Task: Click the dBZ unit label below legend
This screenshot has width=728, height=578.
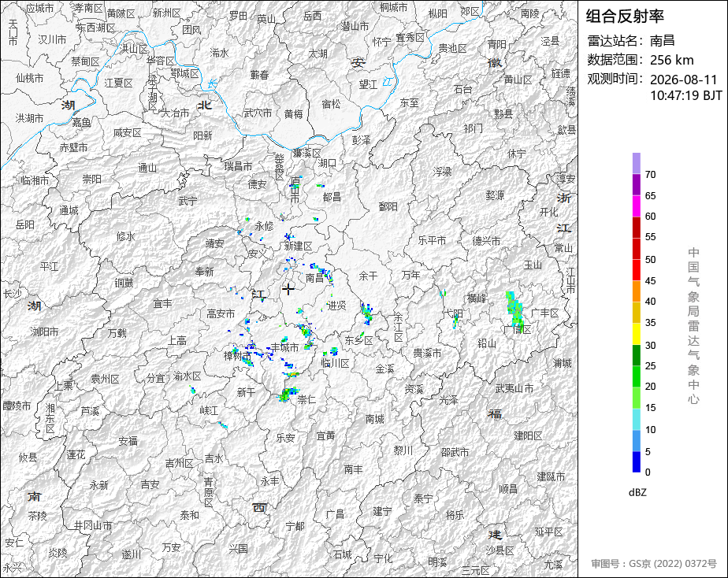Action: coord(637,492)
